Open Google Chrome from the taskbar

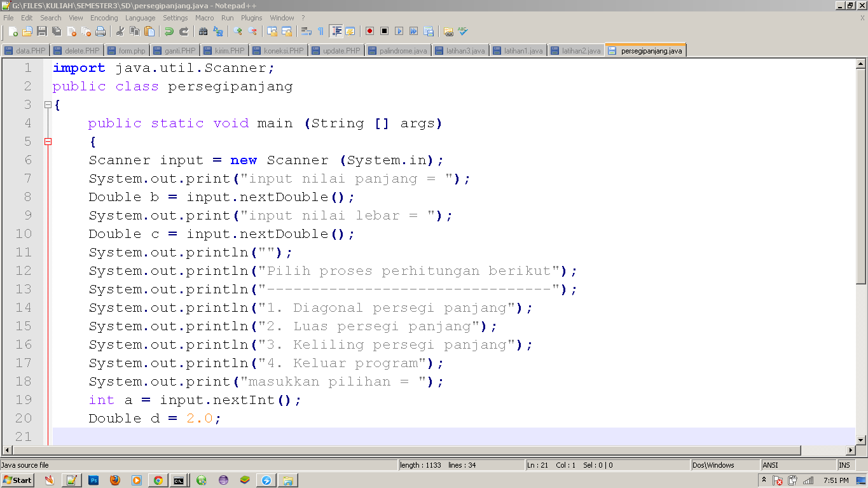tap(158, 480)
